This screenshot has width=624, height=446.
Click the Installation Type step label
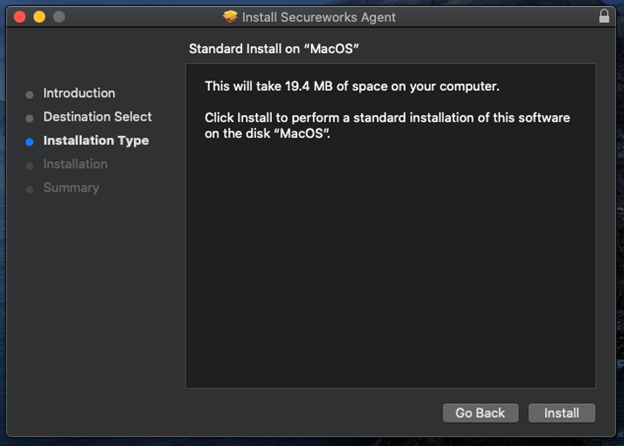point(96,141)
